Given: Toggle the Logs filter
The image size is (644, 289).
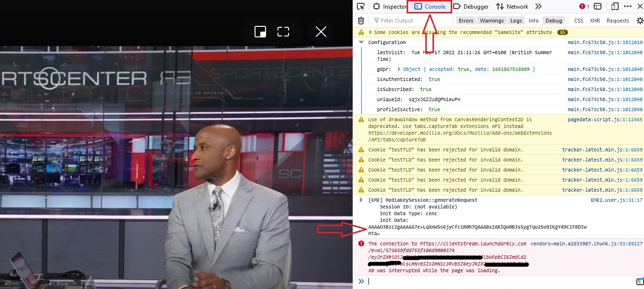Looking at the screenshot, I should point(516,21).
